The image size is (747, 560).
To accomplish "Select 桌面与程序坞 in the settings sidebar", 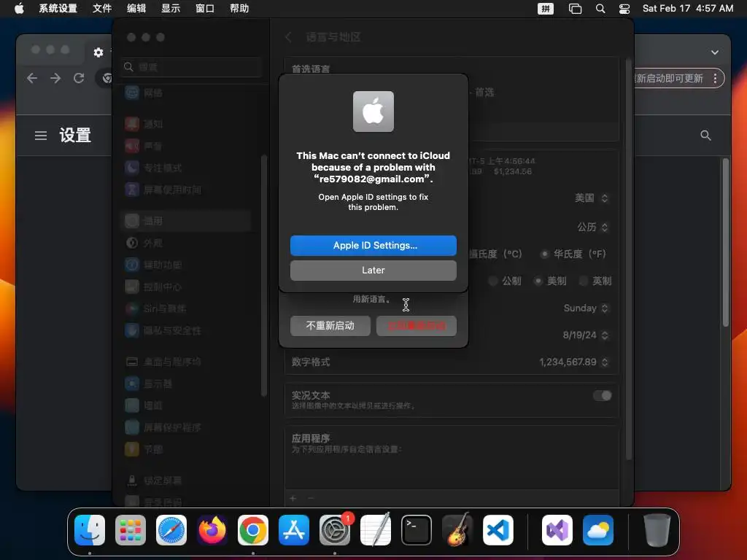I will pyautogui.click(x=186, y=362).
